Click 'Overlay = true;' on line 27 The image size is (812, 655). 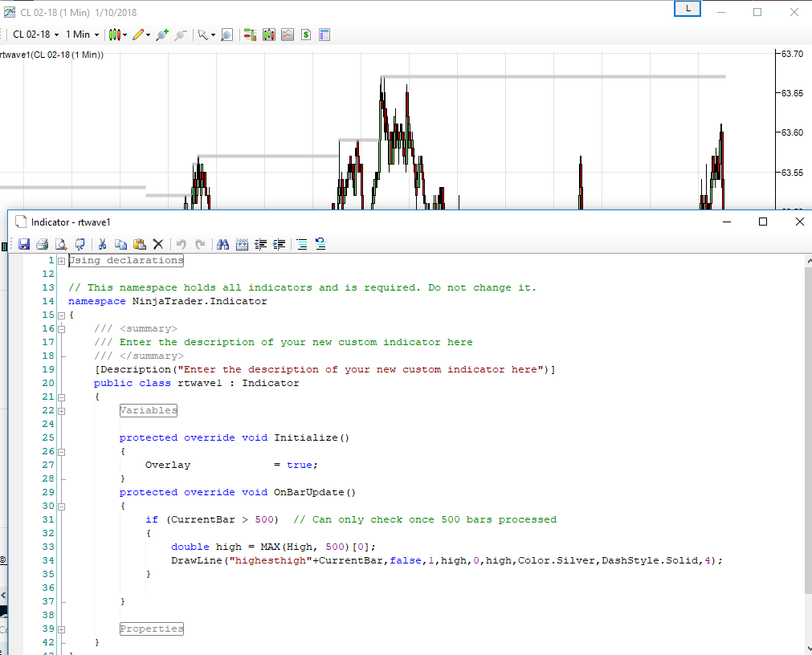tap(231, 465)
